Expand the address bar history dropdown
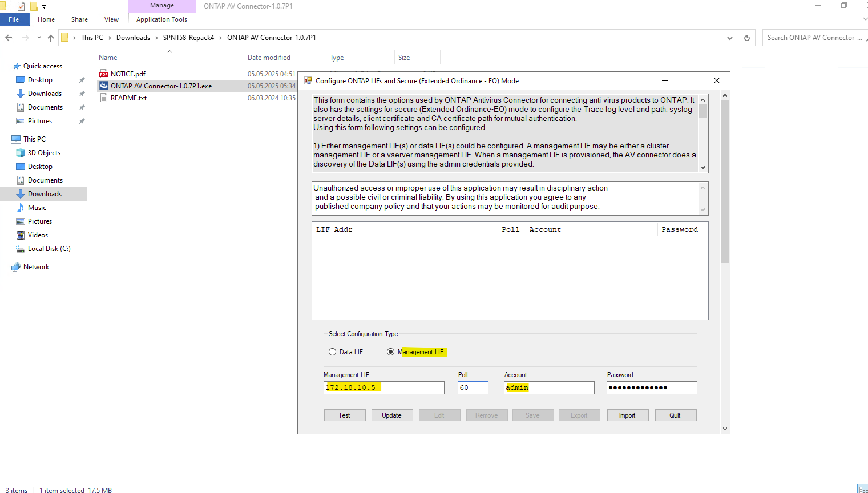Screen dimensions: 868x493 pos(729,38)
